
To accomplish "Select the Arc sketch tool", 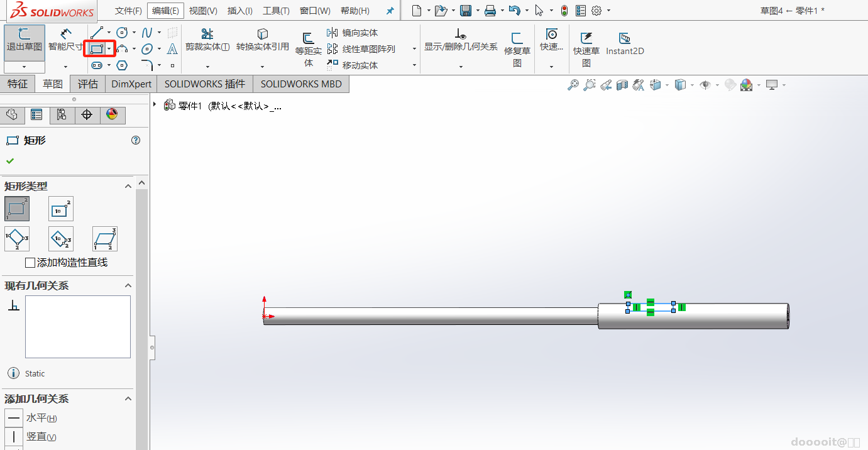I will 123,48.
